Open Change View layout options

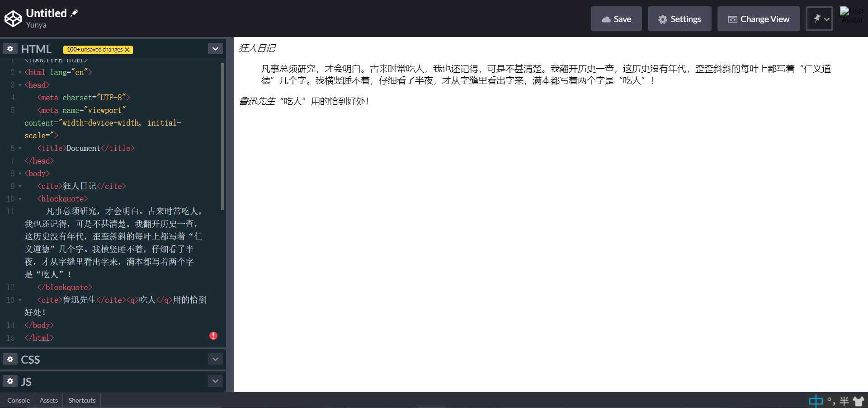(x=759, y=19)
